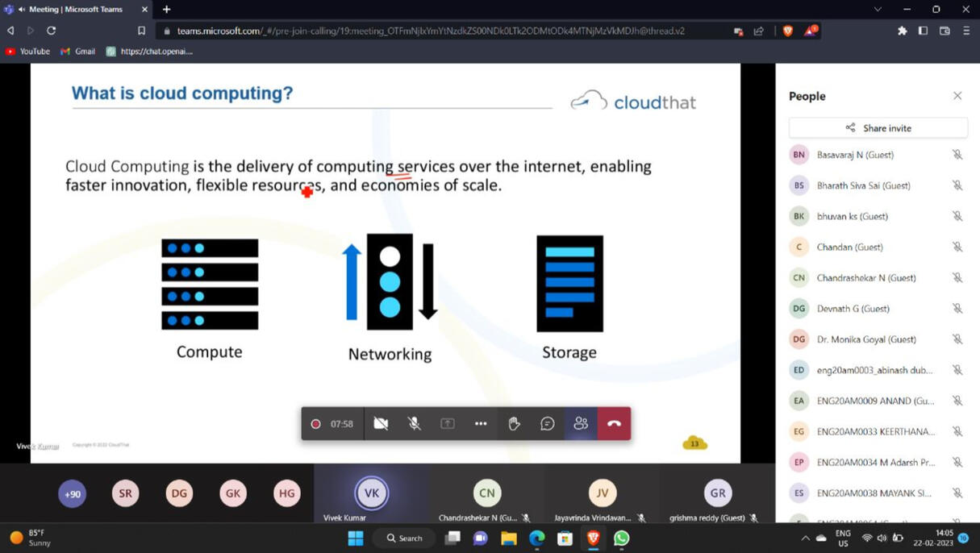Open the browser tab search chevron
This screenshot has height=553, width=980.
tap(877, 10)
